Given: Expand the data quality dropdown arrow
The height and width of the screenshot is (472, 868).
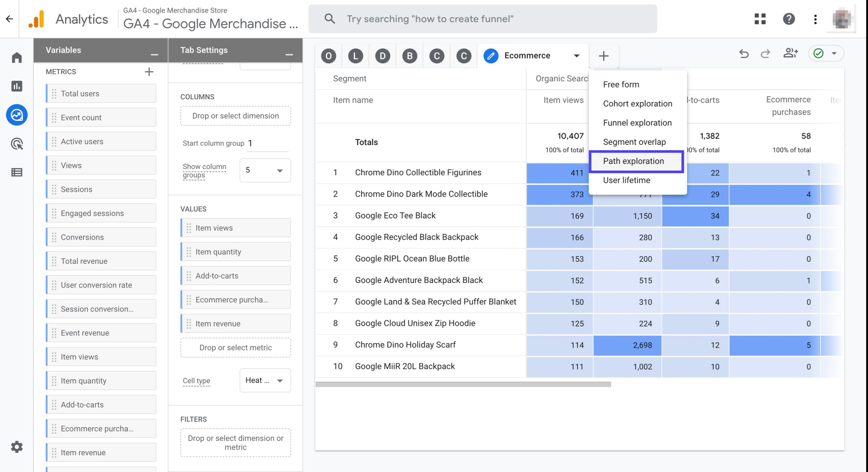Looking at the screenshot, I should [834, 53].
